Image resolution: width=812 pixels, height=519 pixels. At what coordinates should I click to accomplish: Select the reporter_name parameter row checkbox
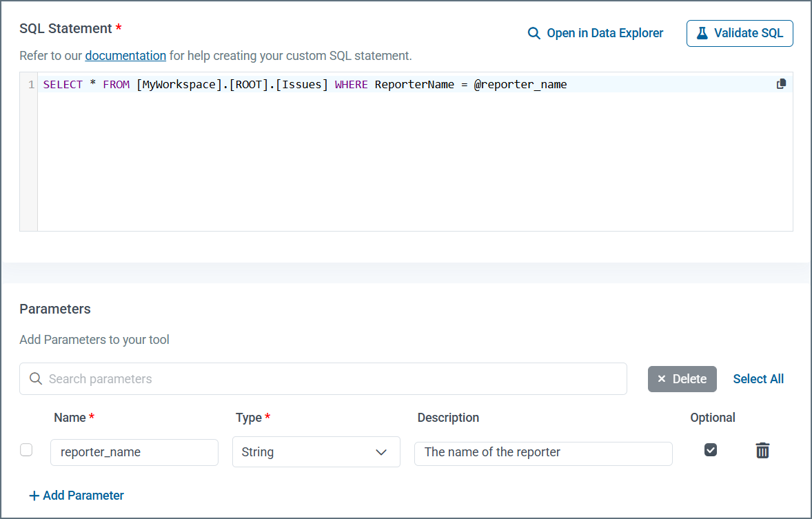26,449
